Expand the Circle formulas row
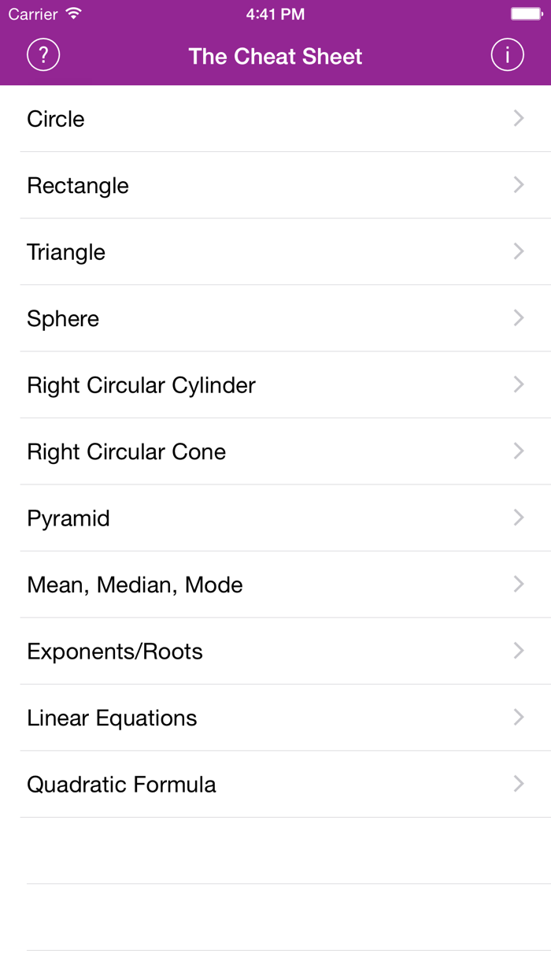551x980 pixels. pos(275,118)
